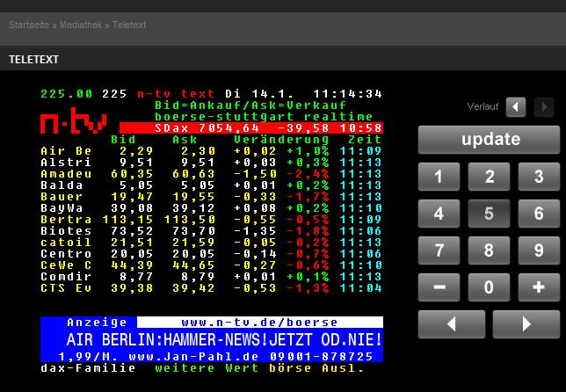The height and width of the screenshot is (392, 566).
Task: Click the Veränderung column header
Action: point(281,140)
